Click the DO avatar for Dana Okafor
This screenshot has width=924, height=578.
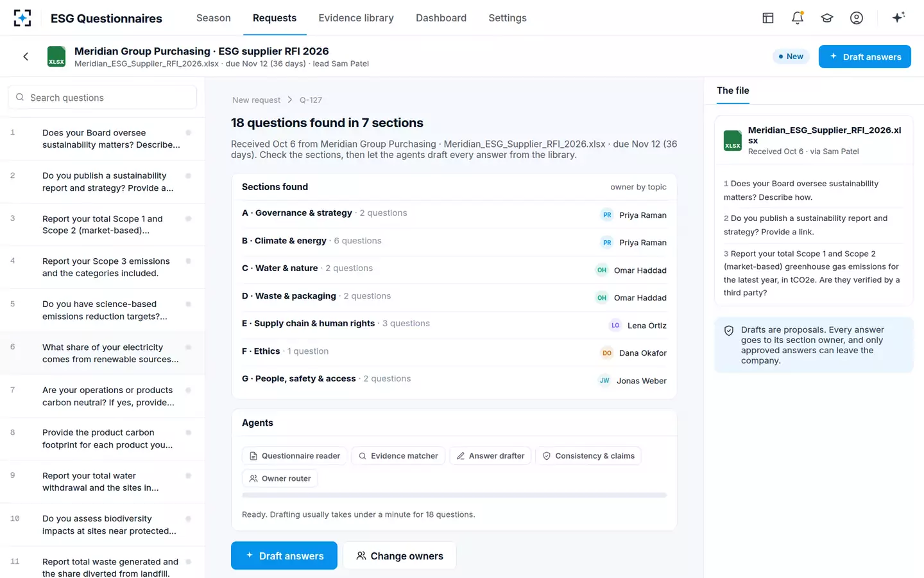607,353
